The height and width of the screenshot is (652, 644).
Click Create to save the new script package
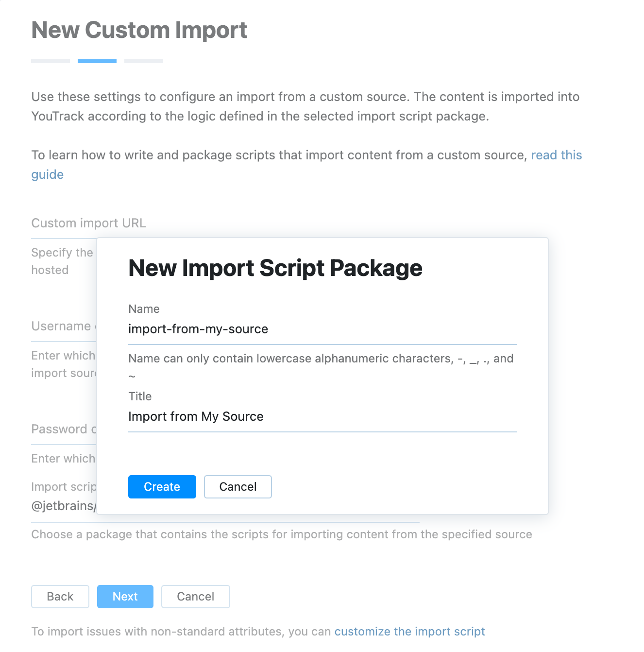point(162,486)
